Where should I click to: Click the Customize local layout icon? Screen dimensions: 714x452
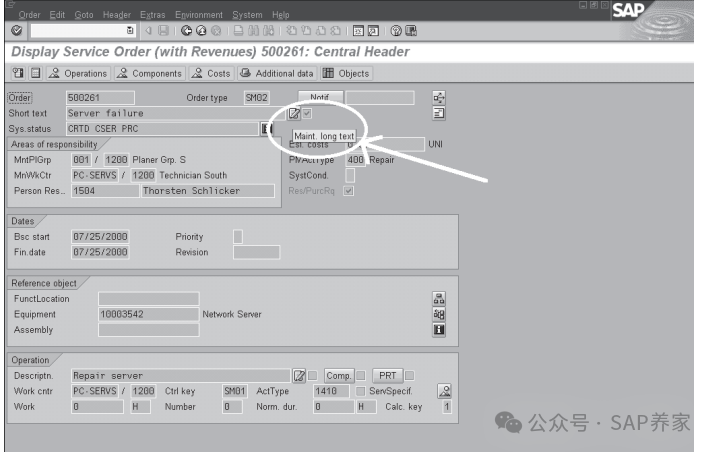pyautogui.click(x=411, y=30)
